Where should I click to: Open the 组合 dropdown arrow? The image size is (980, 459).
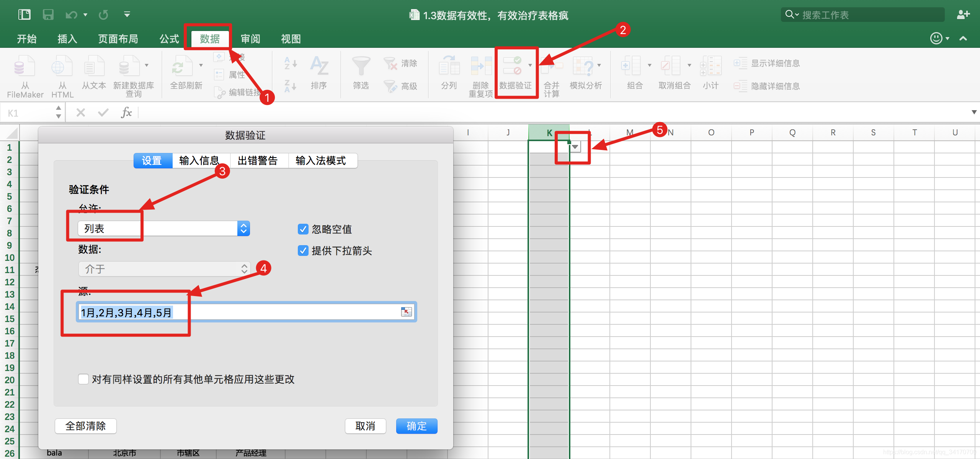tap(650, 65)
